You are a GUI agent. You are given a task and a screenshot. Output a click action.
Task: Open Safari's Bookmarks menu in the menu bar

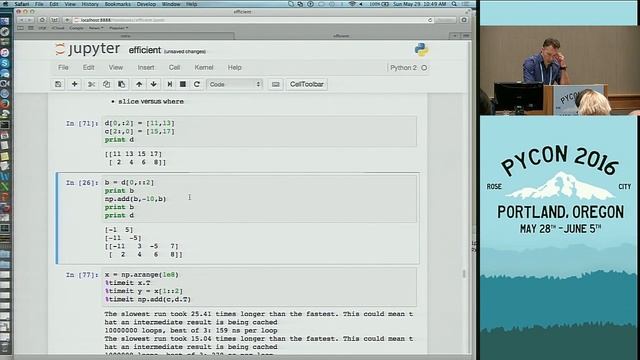pos(118,4)
